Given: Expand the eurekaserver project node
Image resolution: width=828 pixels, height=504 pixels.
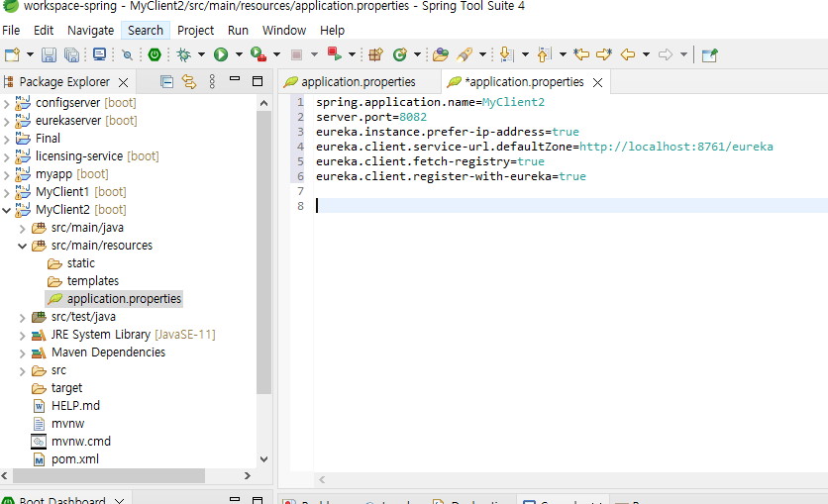Looking at the screenshot, I should click(6, 121).
